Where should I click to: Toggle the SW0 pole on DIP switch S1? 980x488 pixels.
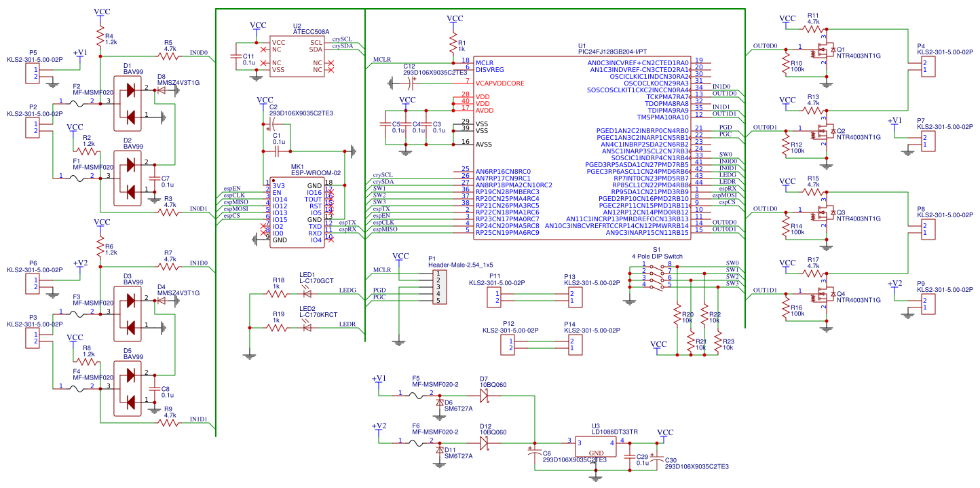pos(657,267)
